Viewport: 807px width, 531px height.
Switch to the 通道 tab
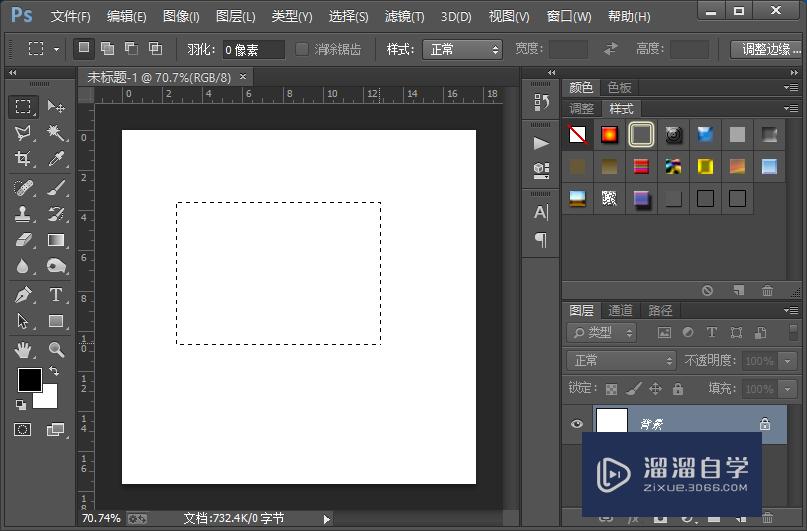coord(620,310)
